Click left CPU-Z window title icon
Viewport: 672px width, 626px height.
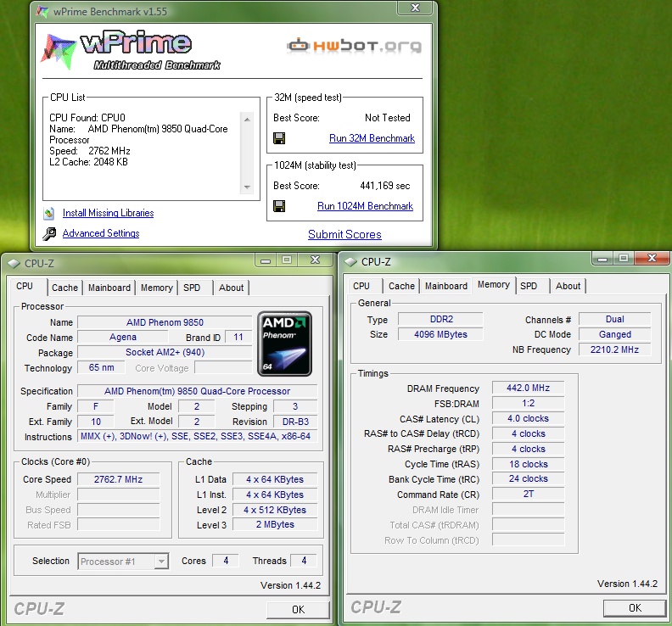tap(14, 264)
